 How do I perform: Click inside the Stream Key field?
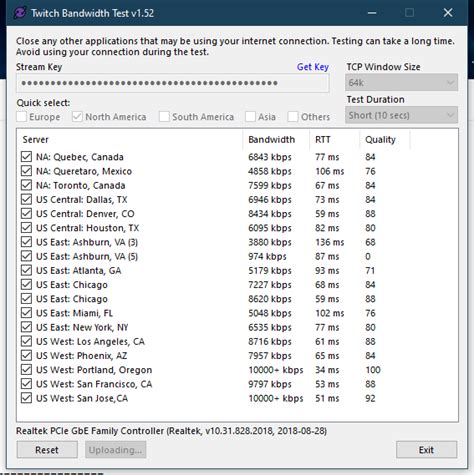(173, 83)
